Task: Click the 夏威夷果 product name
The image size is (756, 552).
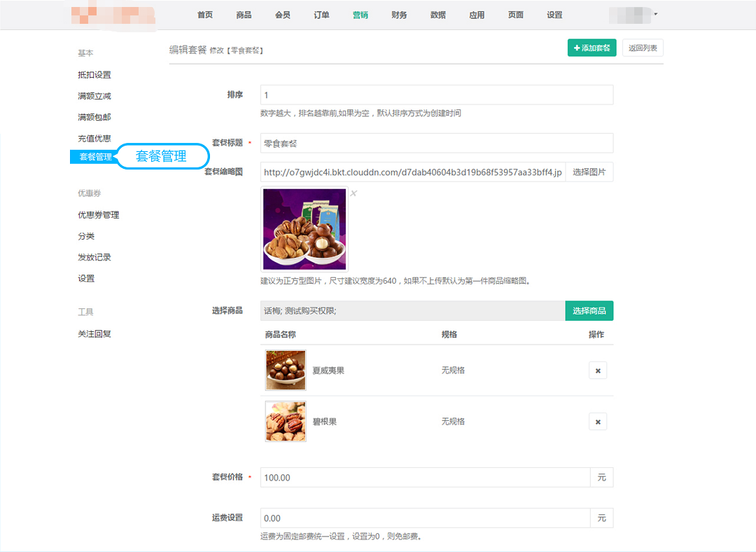Action: [328, 371]
